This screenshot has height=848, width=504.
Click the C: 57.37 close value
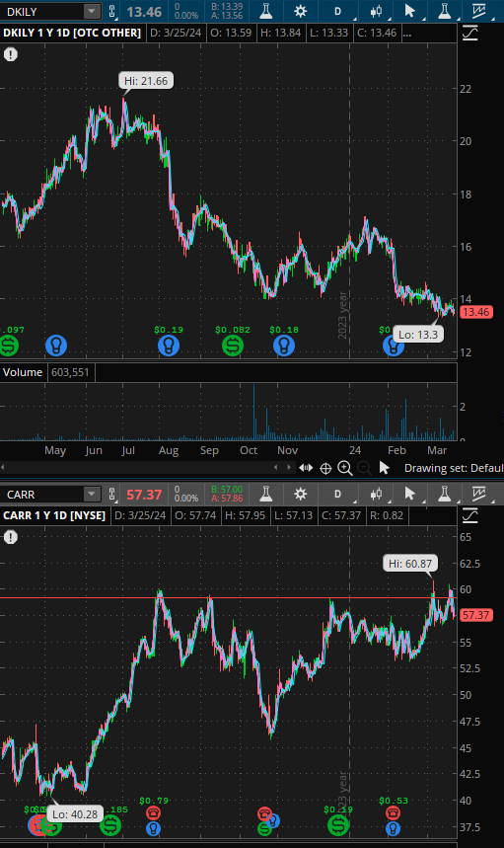[341, 515]
